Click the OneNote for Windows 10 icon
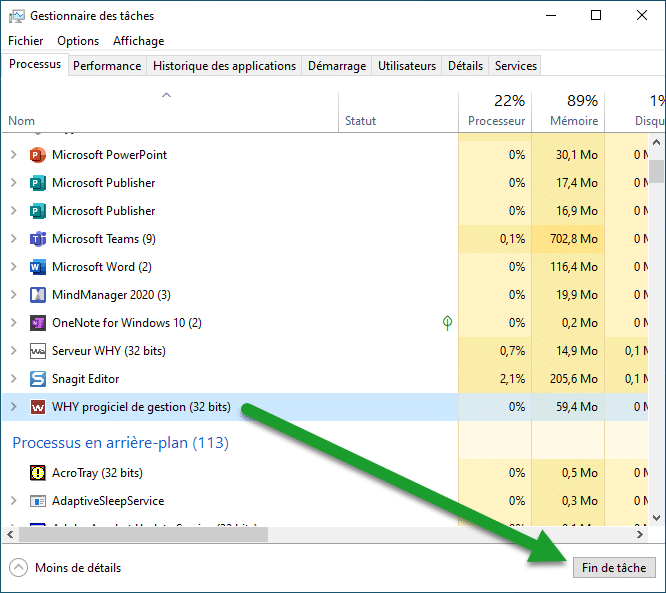This screenshot has width=666, height=593. [x=37, y=323]
